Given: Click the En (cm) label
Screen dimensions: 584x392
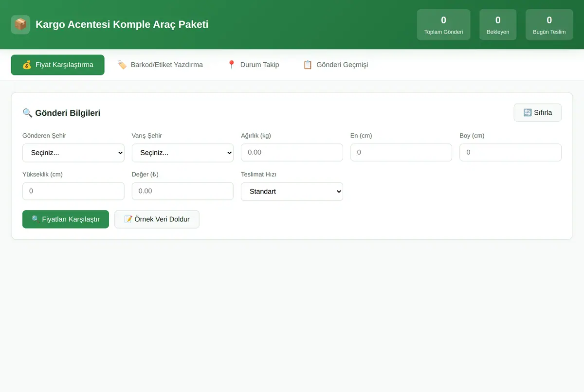Looking at the screenshot, I should tap(361, 136).
